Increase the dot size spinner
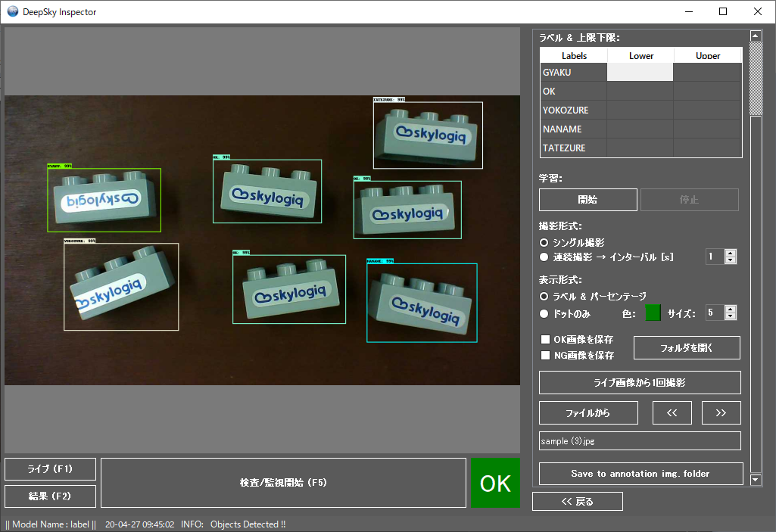776x532 pixels. 731,309
